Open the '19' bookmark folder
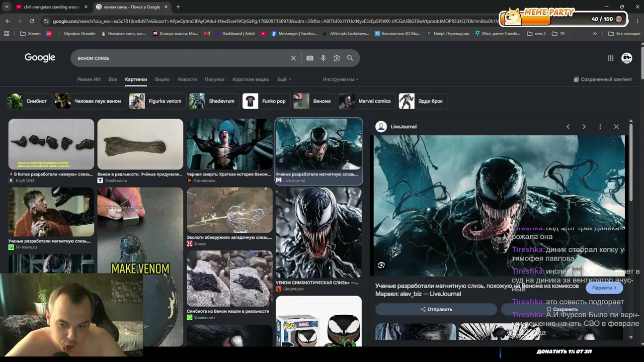 coord(558,34)
